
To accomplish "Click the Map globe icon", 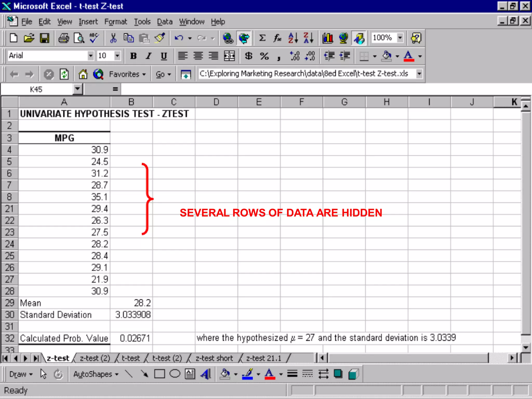I will click(343, 38).
